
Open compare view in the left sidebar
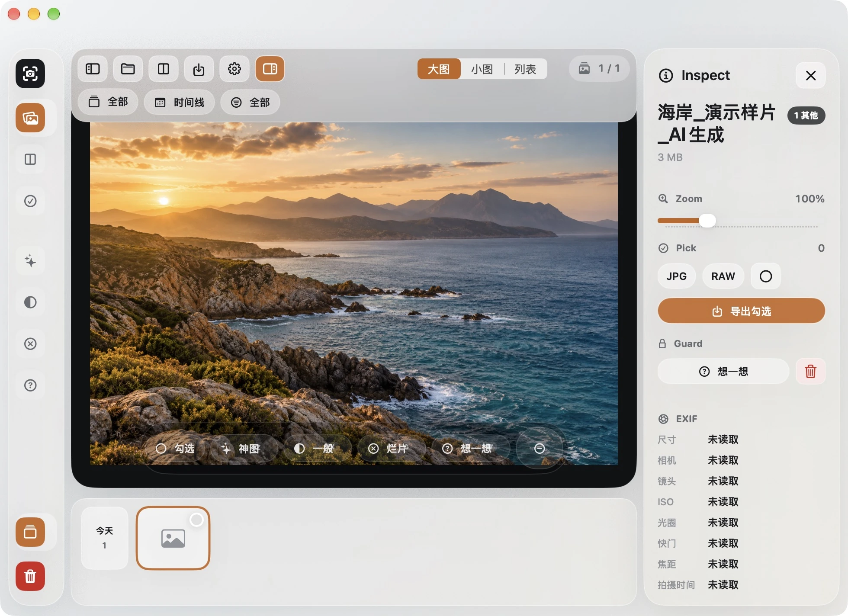(30, 159)
